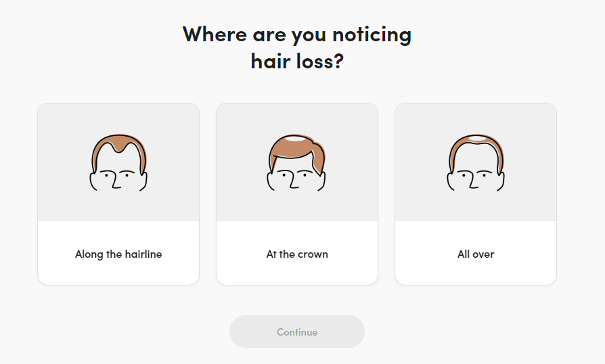Click the "Where are you noticing hair loss?" heading
The image size is (605, 364).
[x=297, y=47]
